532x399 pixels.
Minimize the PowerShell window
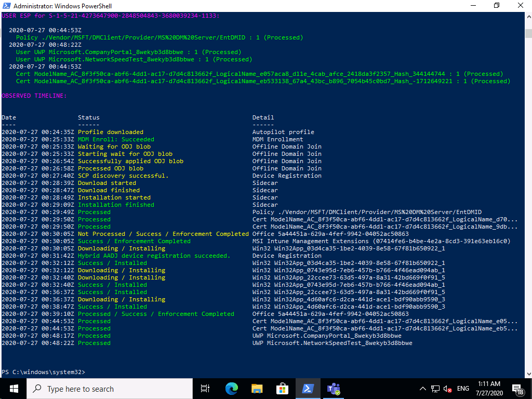coord(474,5)
